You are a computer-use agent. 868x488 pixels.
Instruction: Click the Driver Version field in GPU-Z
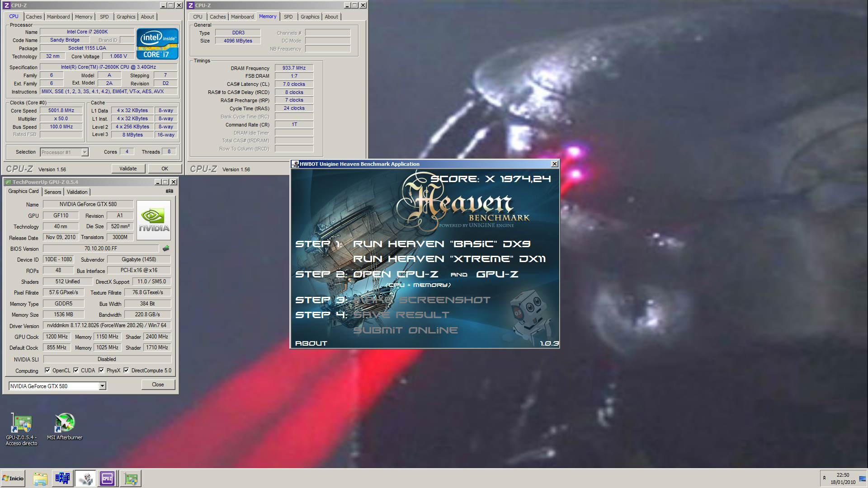[x=107, y=325]
